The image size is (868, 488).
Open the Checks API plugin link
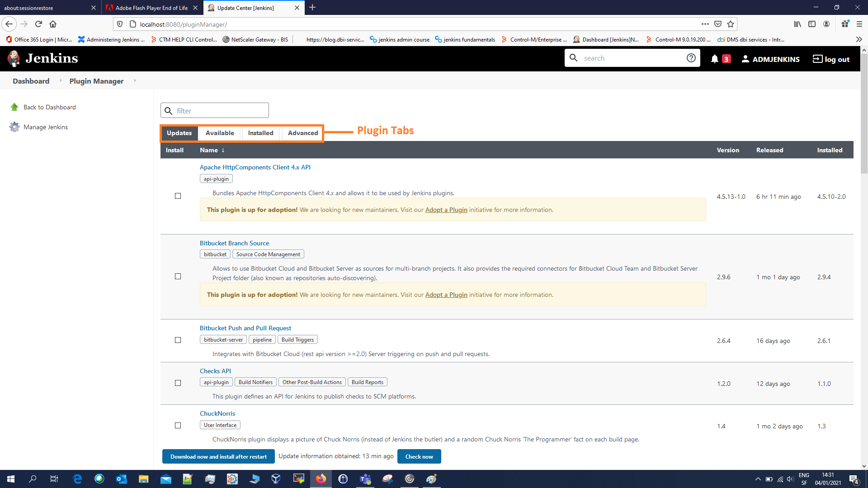tap(215, 371)
